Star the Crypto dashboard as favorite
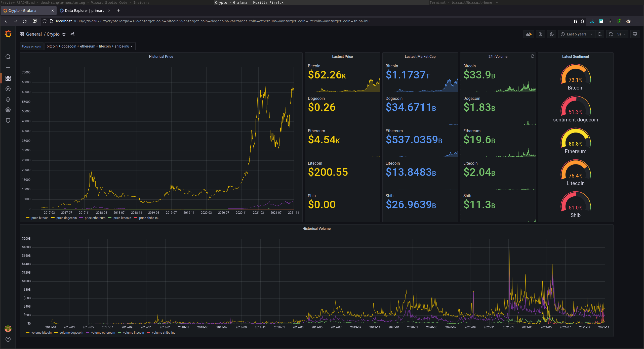 coord(64,34)
